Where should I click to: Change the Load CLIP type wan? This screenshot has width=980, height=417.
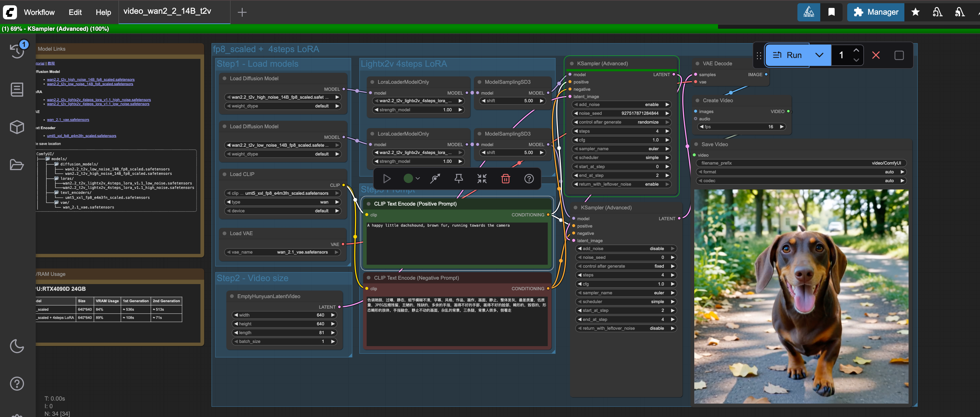pos(283,202)
